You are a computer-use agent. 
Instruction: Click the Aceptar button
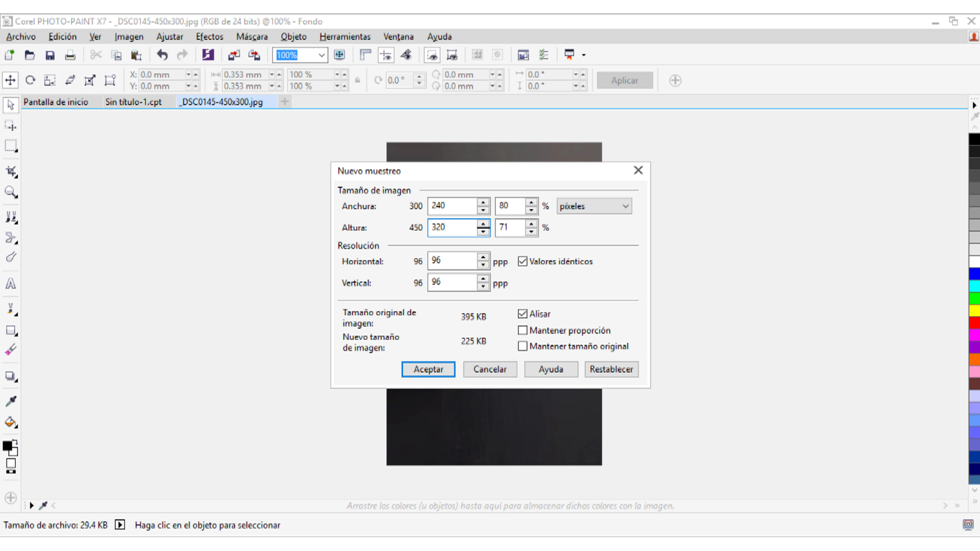click(x=428, y=369)
